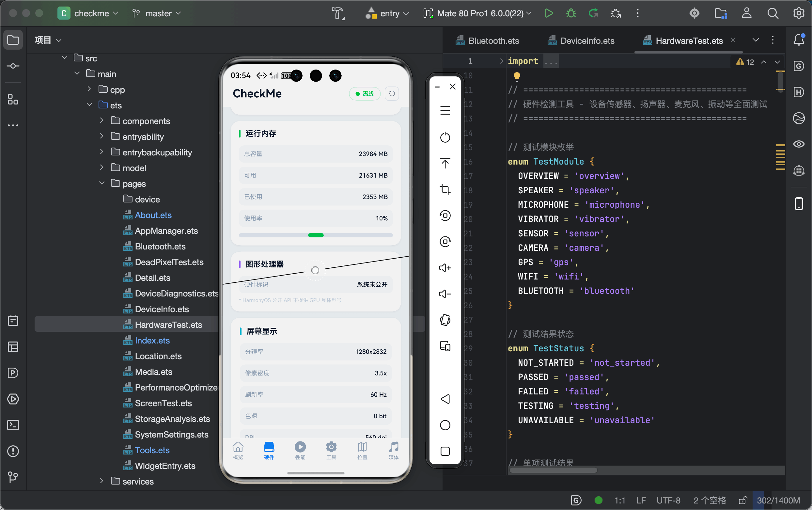
Task: Open the warnings count 12 indicator
Action: [x=745, y=62]
